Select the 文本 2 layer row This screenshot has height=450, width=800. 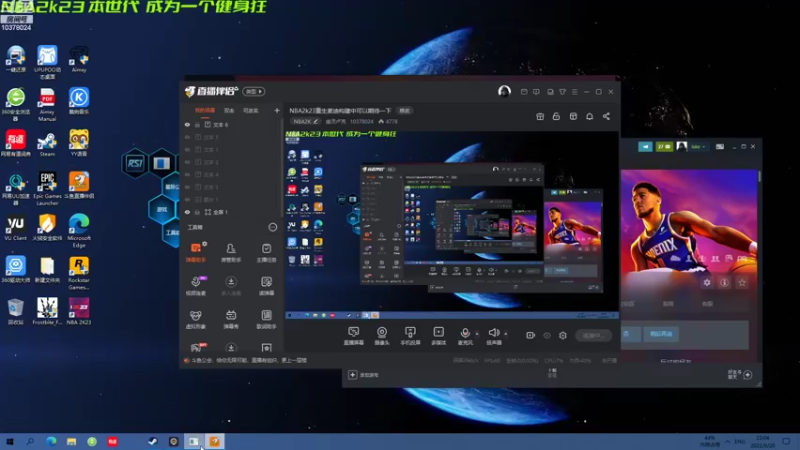tap(231, 162)
